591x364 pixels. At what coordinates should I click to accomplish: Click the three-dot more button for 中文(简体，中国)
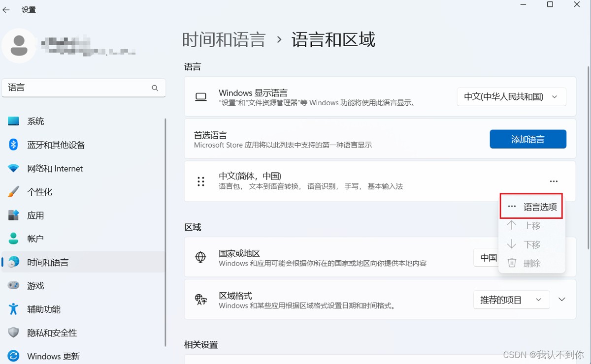coord(554,182)
